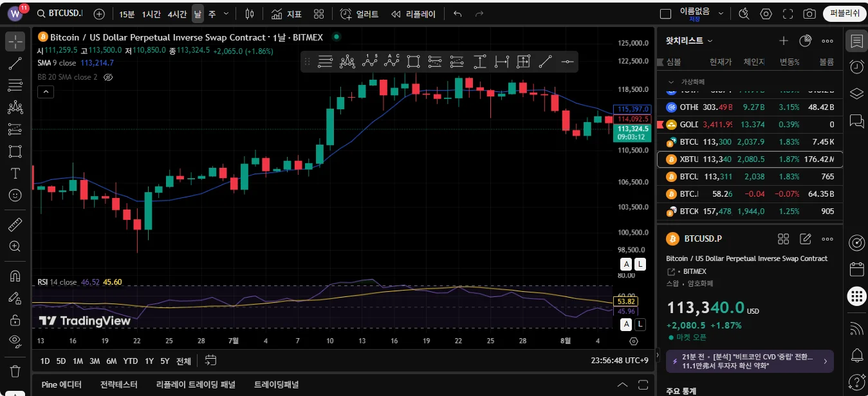Open the Pine 에디터 tab
The height and width of the screenshot is (396, 868).
(x=61, y=384)
